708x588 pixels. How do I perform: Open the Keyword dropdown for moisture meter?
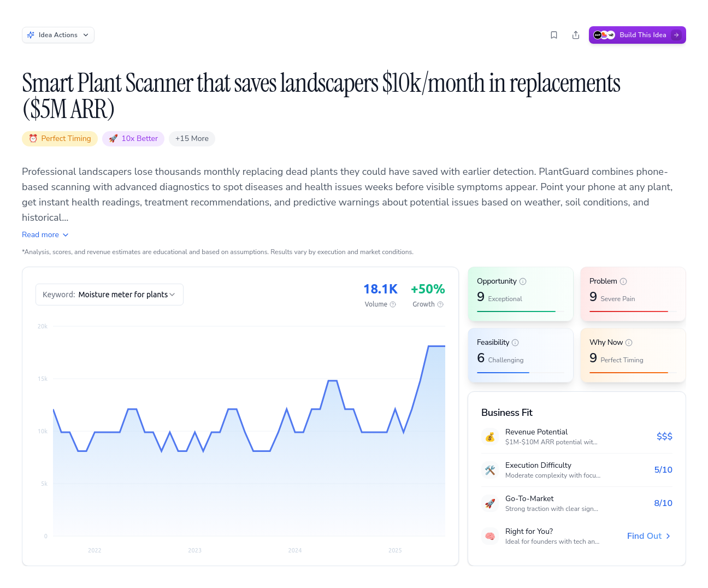coord(109,295)
